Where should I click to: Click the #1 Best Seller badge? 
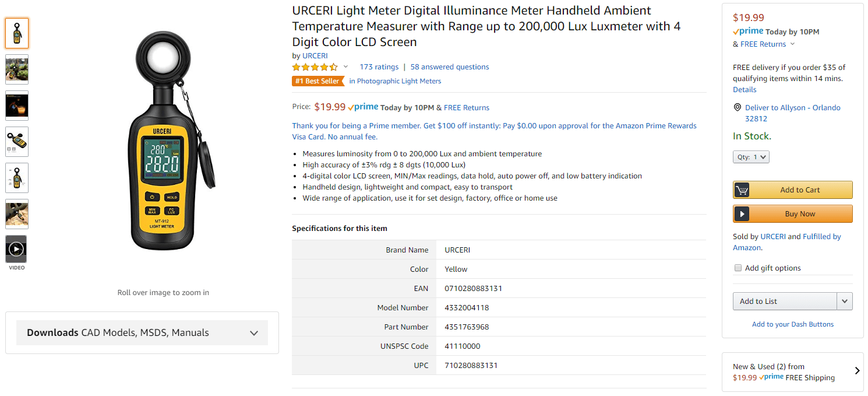coord(317,81)
